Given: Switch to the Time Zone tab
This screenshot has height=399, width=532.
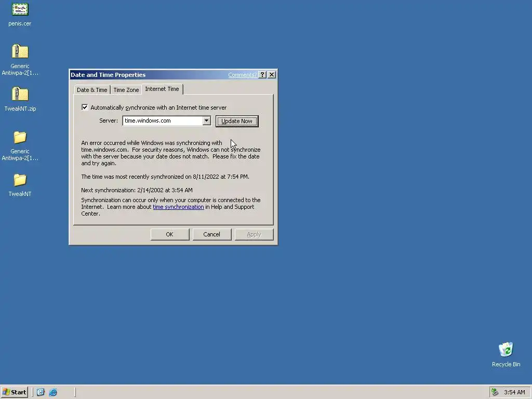Looking at the screenshot, I should coord(126,90).
